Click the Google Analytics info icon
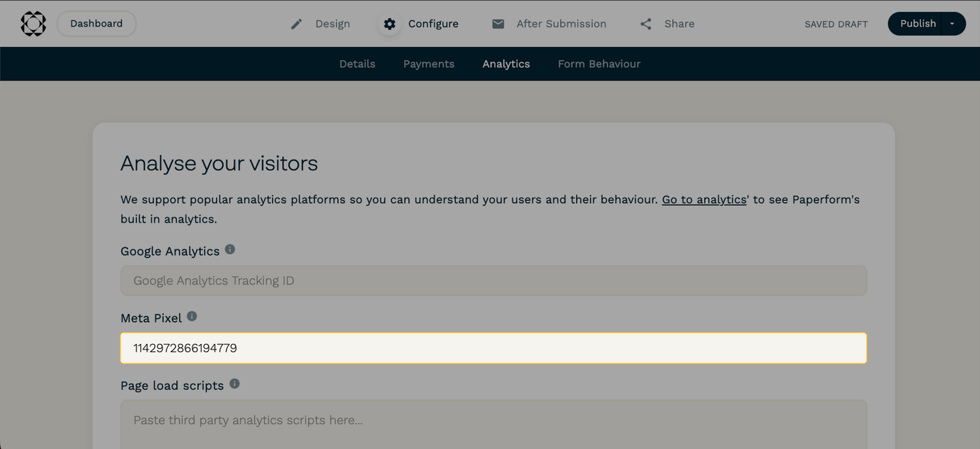This screenshot has height=449, width=980. pos(230,249)
